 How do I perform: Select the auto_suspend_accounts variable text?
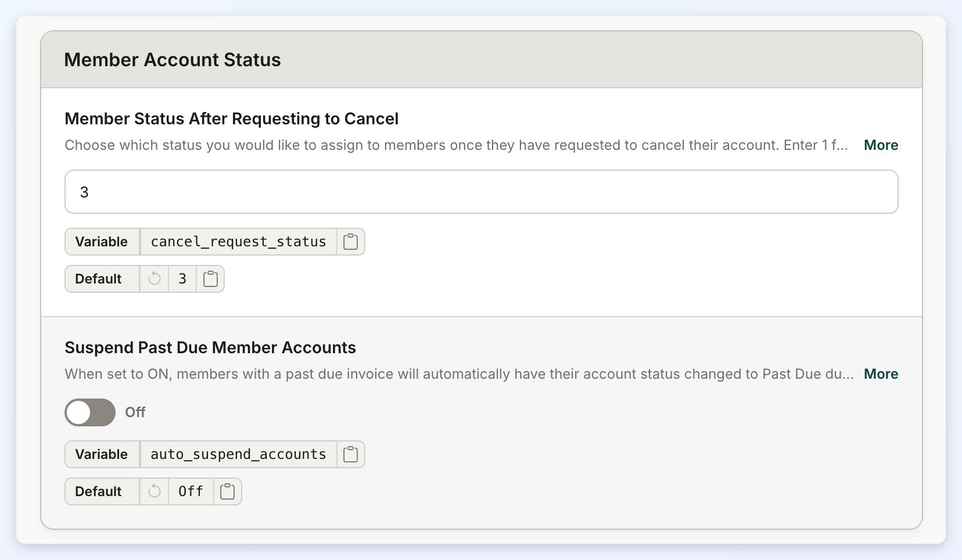click(238, 454)
